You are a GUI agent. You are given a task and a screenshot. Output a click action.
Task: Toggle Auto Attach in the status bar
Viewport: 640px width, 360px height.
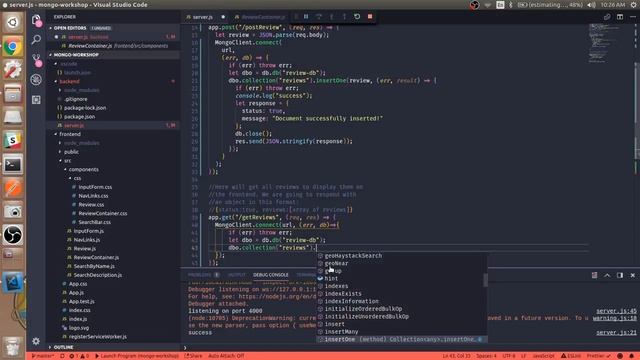point(226,356)
